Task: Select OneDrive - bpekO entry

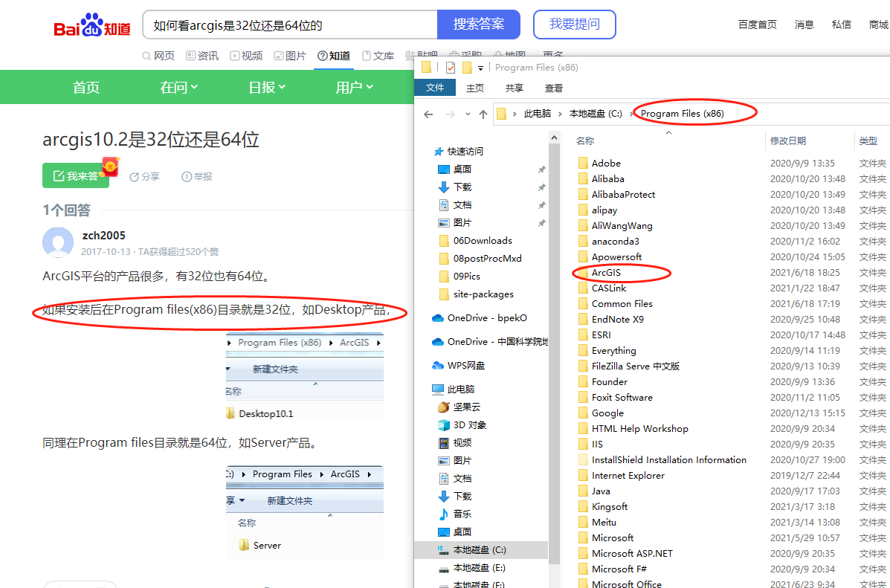Action: tap(480, 318)
